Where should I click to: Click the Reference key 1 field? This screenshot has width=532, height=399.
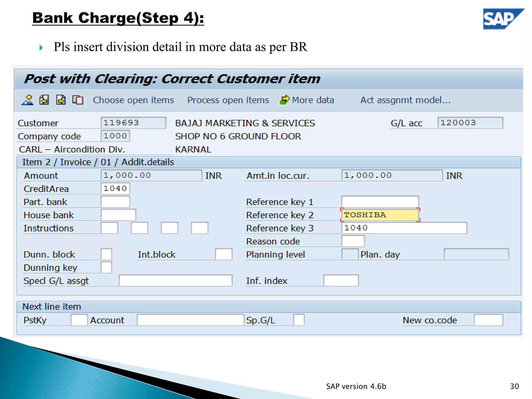coord(380,202)
